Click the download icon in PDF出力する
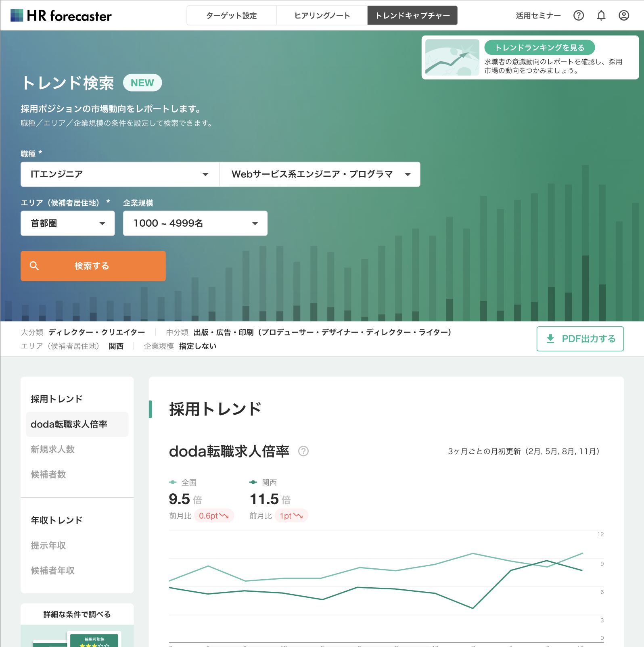 click(x=550, y=338)
